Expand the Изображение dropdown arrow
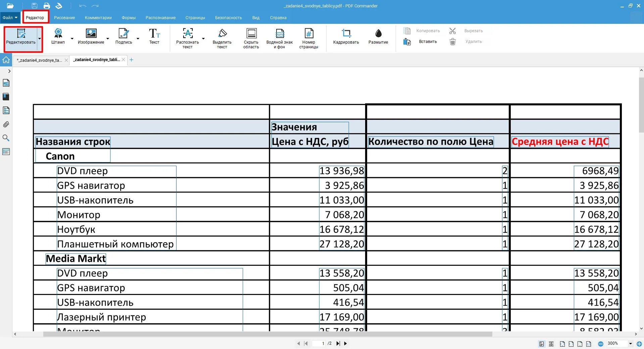The height and width of the screenshot is (349, 644). click(x=108, y=39)
